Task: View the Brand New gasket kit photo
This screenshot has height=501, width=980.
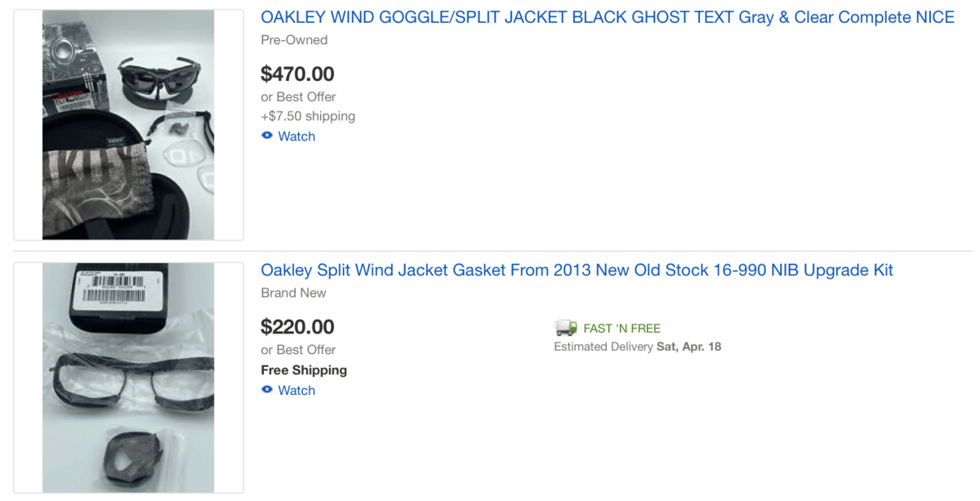Action: 128,378
